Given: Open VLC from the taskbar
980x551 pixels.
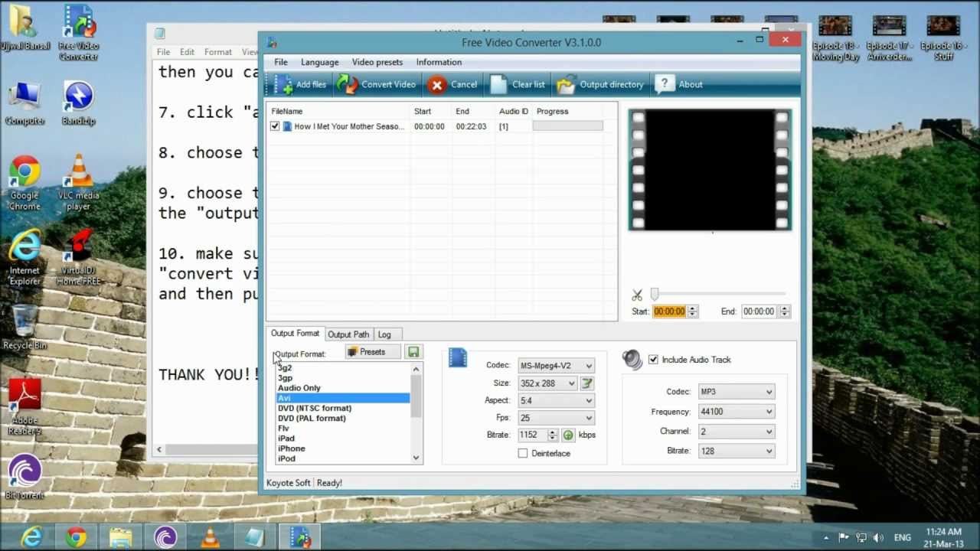Looking at the screenshot, I should 209,537.
